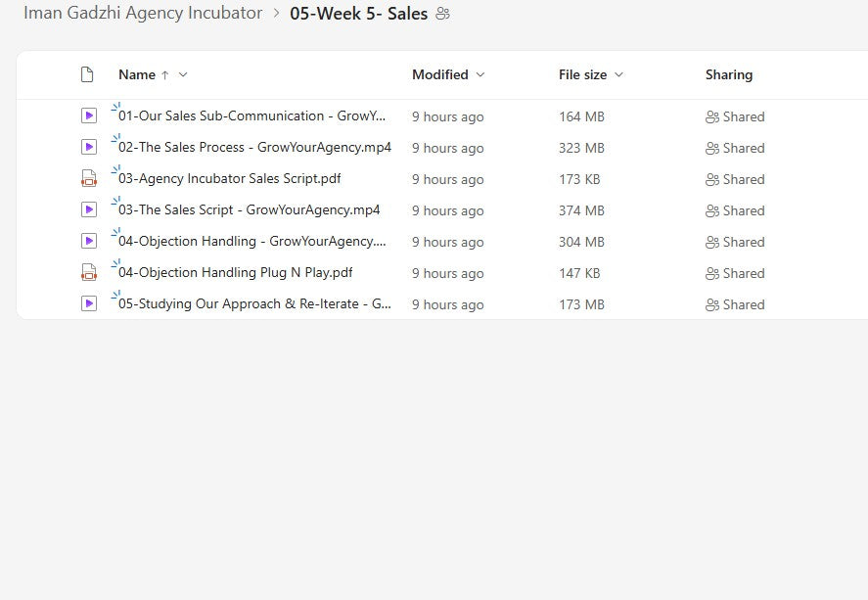868x600 pixels.
Task: Open 04-Objection Handling Plug N Play.pdf
Action: point(235,273)
